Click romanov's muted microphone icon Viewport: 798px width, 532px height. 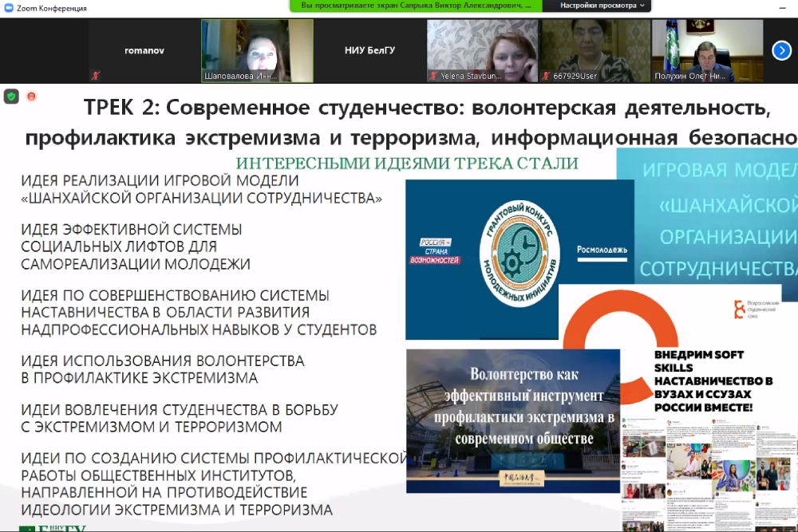pyautogui.click(x=96, y=76)
